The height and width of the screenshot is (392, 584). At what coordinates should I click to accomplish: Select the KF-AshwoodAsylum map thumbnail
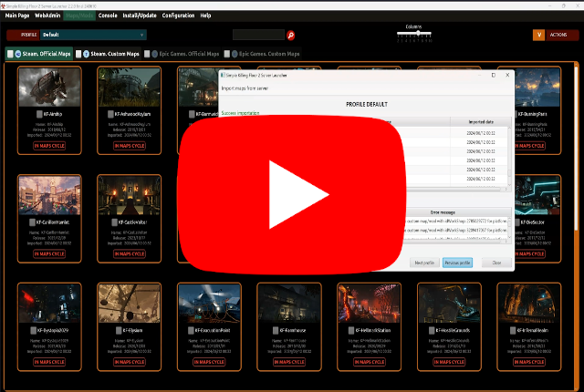130,87
